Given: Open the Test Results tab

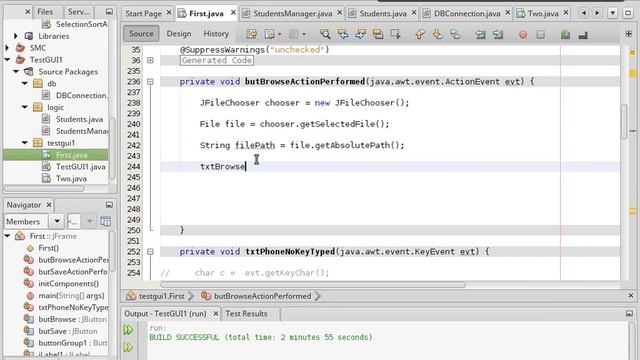Looking at the screenshot, I should (x=246, y=313).
